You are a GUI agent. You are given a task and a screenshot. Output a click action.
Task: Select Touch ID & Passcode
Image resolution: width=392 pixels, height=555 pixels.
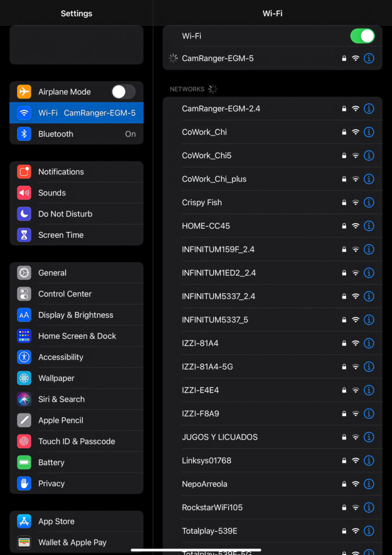[76, 441]
